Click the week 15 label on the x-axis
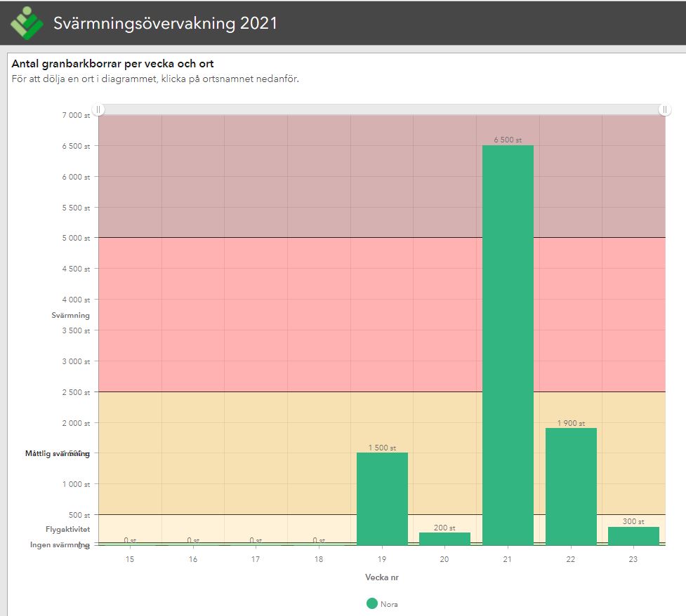Screen dimensions: 686x616 [130, 559]
